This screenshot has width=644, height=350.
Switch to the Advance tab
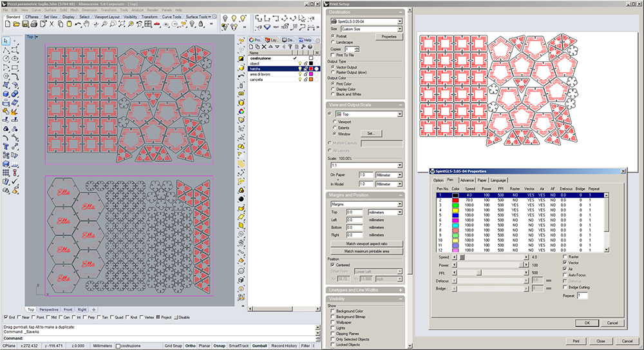(466, 180)
